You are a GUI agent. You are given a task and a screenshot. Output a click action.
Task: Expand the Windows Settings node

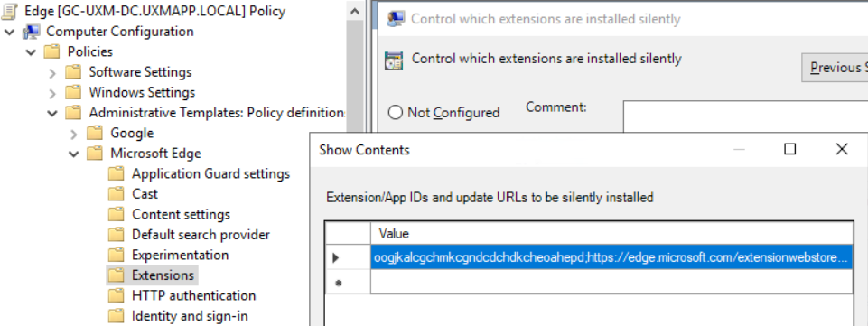coord(52,92)
